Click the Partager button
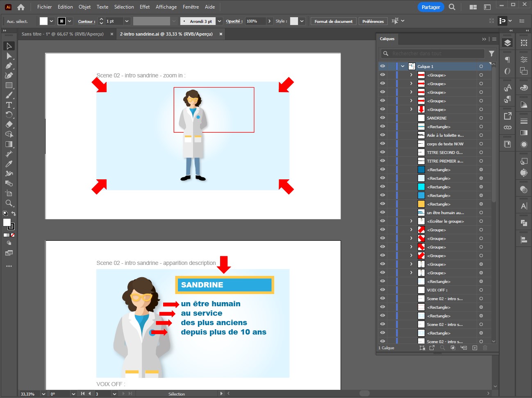The width and height of the screenshot is (532, 398). click(x=431, y=7)
